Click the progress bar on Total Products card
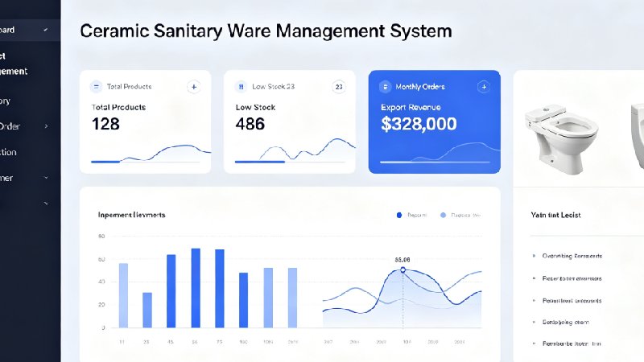 point(146,162)
